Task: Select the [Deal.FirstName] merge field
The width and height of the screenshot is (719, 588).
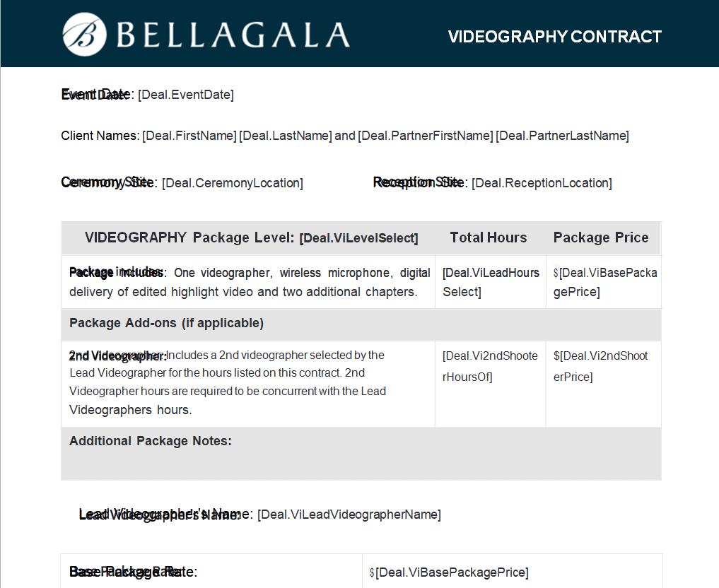Action: pos(189,136)
